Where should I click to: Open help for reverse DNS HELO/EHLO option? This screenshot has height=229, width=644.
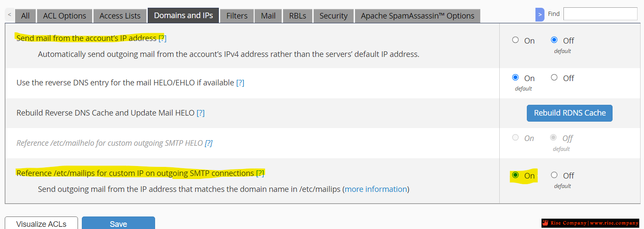point(240,83)
